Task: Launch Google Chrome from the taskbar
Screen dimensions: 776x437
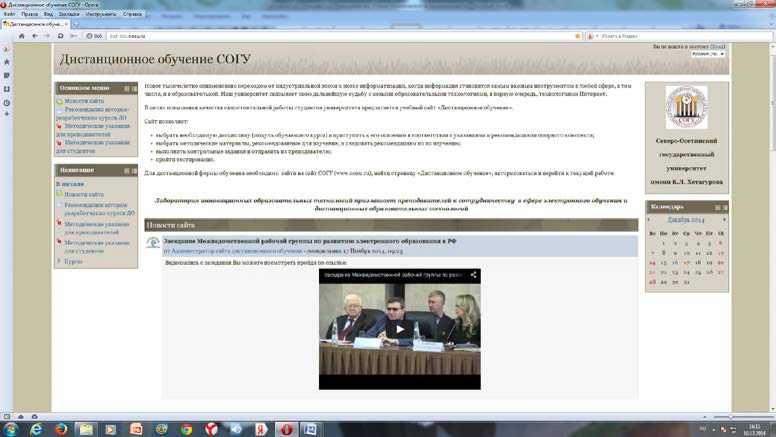Action: click(186, 429)
